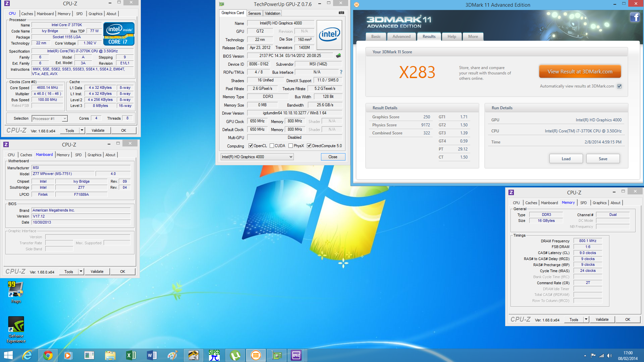Image resolution: width=644 pixels, height=362 pixels.
Task: Open the GPU selector dropdown in GPU-Z
Action: coord(257,157)
